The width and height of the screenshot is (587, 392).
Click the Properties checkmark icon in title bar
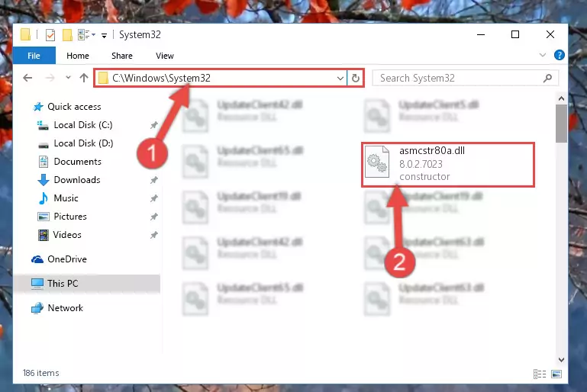[50, 35]
